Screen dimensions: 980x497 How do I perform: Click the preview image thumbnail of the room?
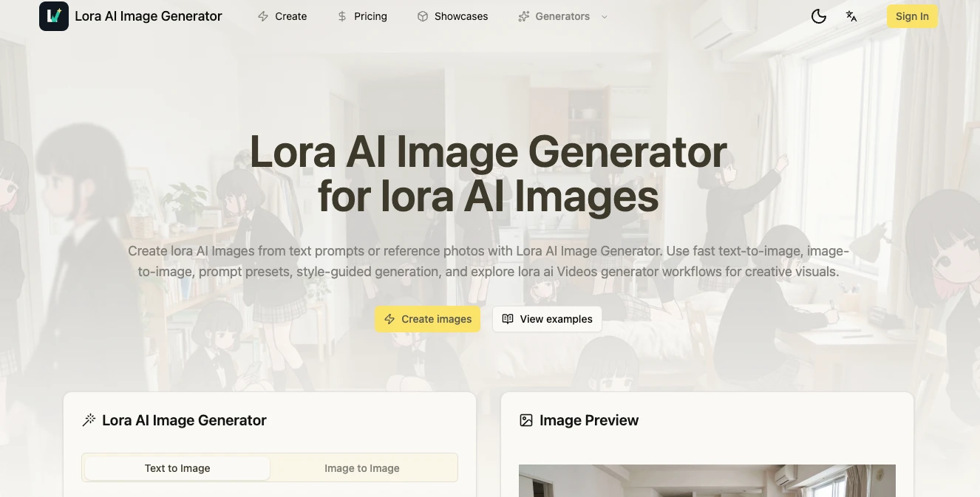pyautogui.click(x=707, y=481)
